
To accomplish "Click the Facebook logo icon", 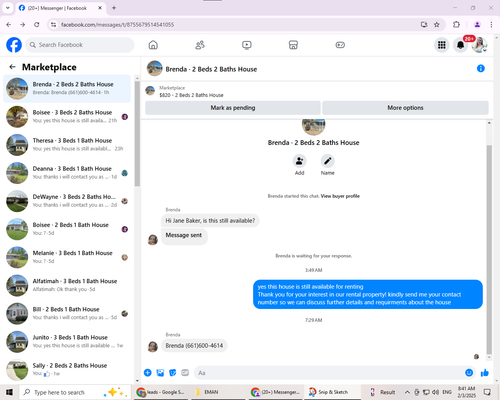I will pyautogui.click(x=14, y=45).
